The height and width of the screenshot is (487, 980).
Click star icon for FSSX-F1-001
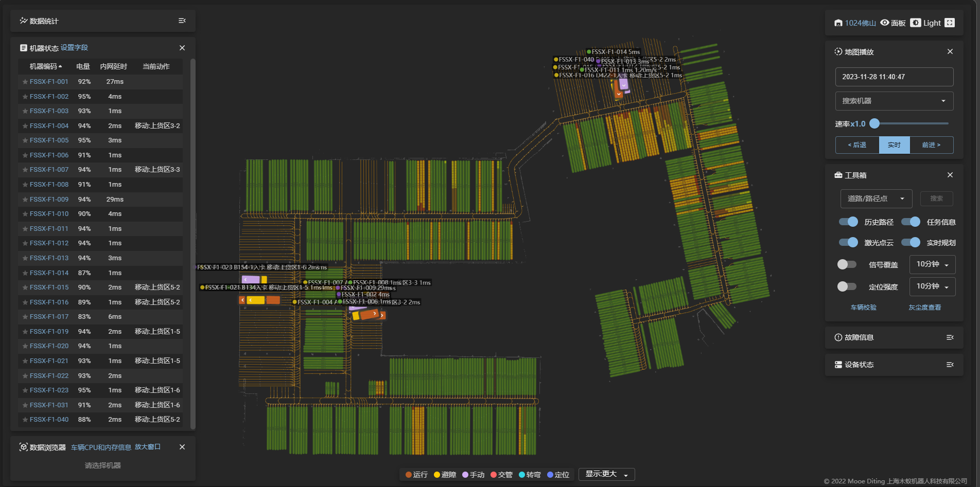click(x=25, y=82)
